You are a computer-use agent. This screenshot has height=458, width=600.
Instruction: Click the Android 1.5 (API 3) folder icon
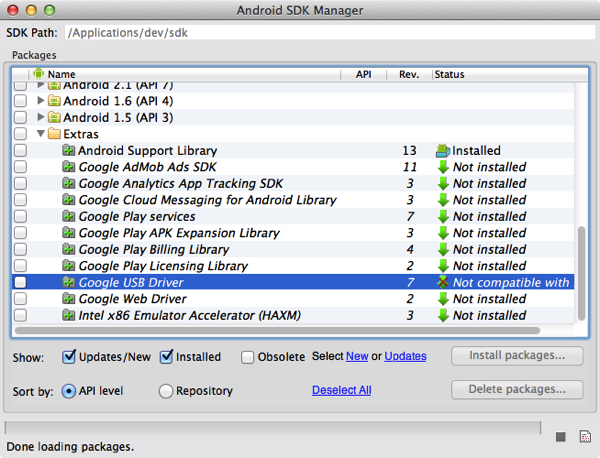(54, 117)
